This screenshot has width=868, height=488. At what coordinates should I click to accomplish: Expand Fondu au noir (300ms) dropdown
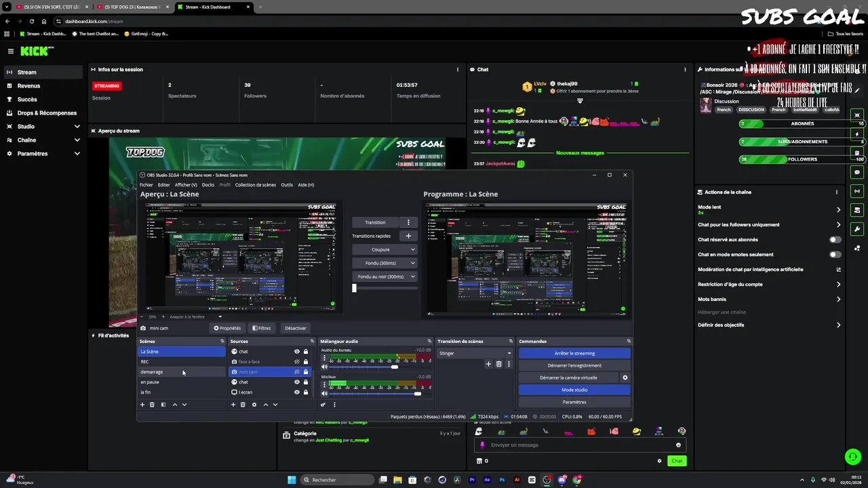point(384,277)
